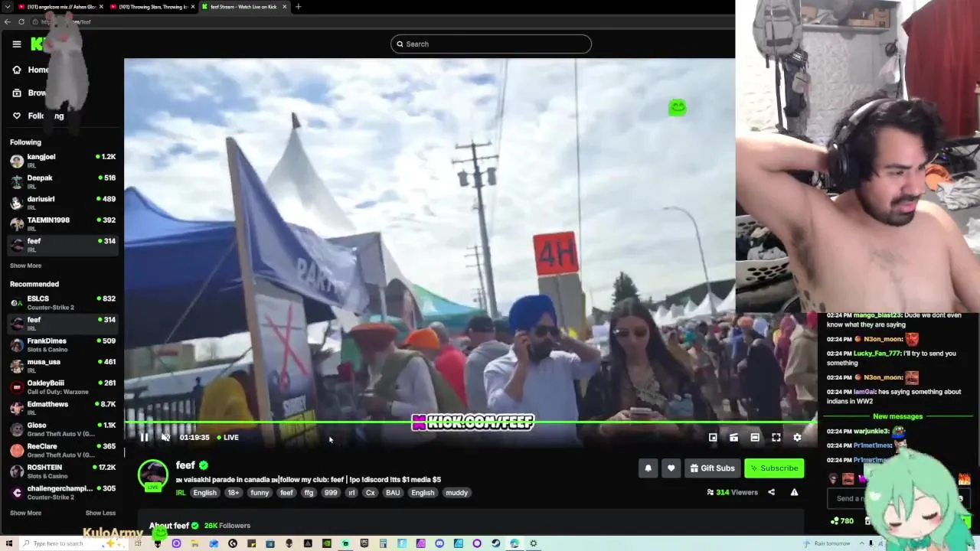Screen dimensions: 980x551
Task: Select the 999 tag
Action: [x=330, y=493]
